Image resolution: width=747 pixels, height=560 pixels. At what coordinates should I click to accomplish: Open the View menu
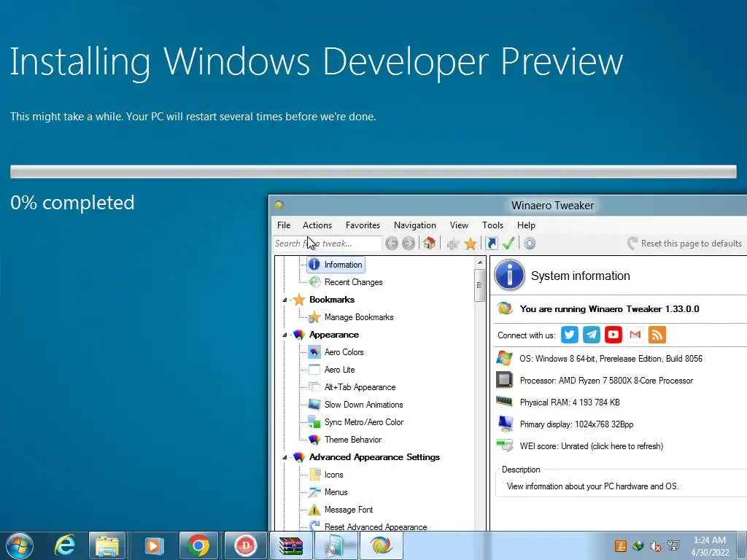460,225
